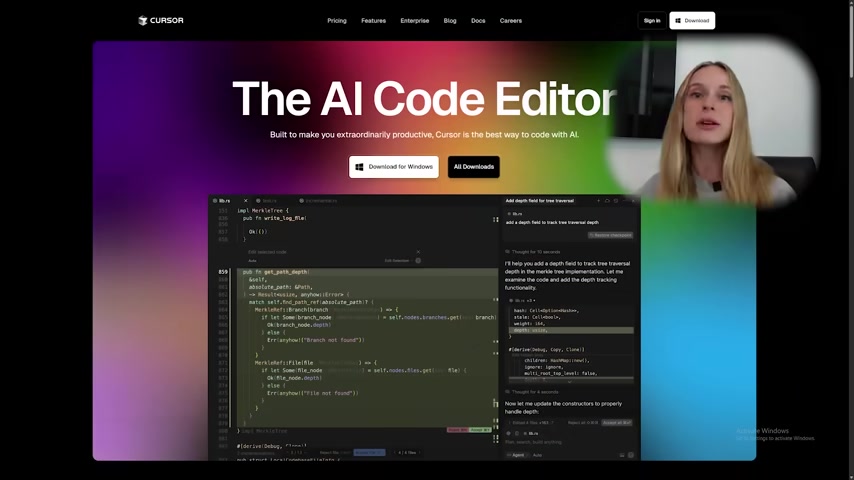Visit the Careers page
The width and height of the screenshot is (854, 480).
(510, 21)
